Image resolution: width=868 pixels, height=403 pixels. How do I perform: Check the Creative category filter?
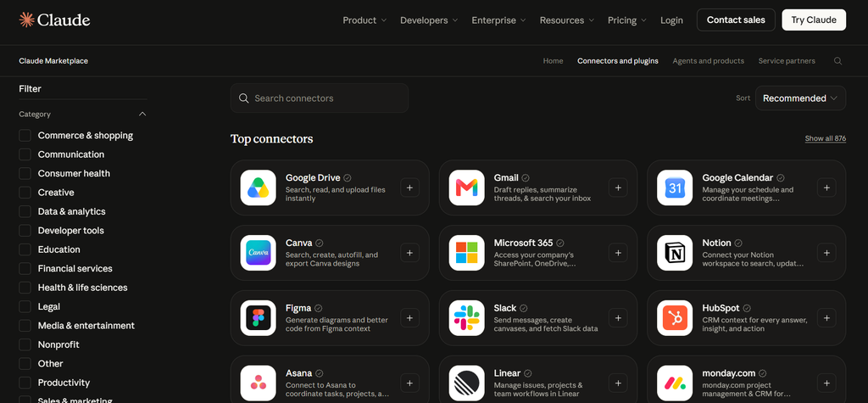[x=25, y=193]
